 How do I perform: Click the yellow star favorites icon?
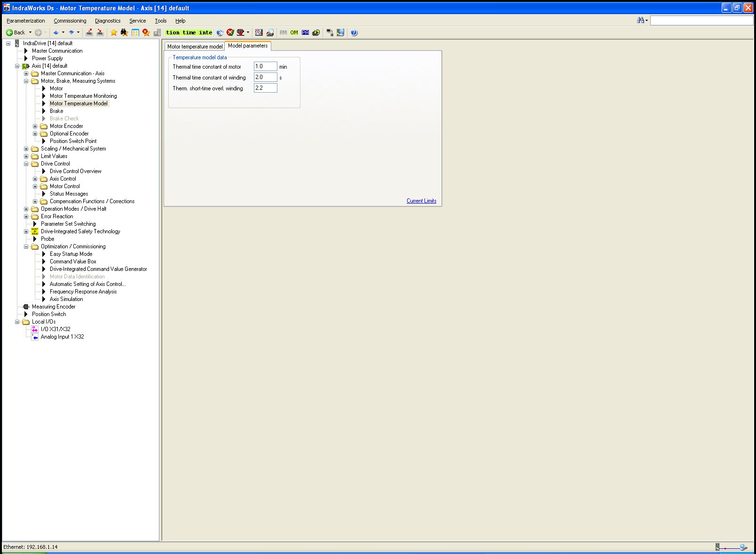pos(114,32)
